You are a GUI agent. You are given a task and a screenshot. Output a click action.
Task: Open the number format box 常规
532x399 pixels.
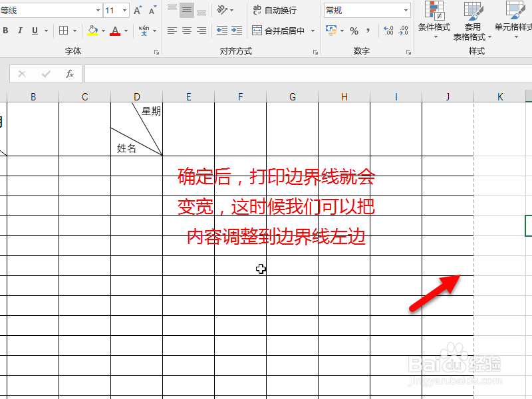click(367, 11)
